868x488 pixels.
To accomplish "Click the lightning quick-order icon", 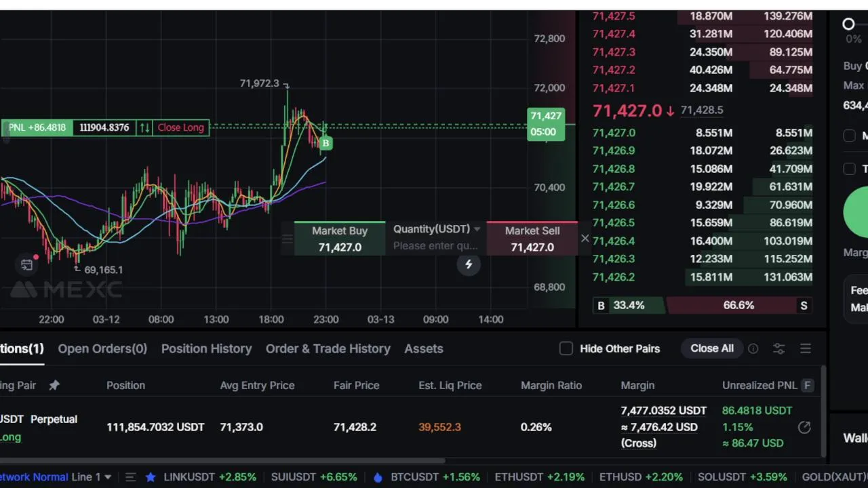I will click(469, 264).
